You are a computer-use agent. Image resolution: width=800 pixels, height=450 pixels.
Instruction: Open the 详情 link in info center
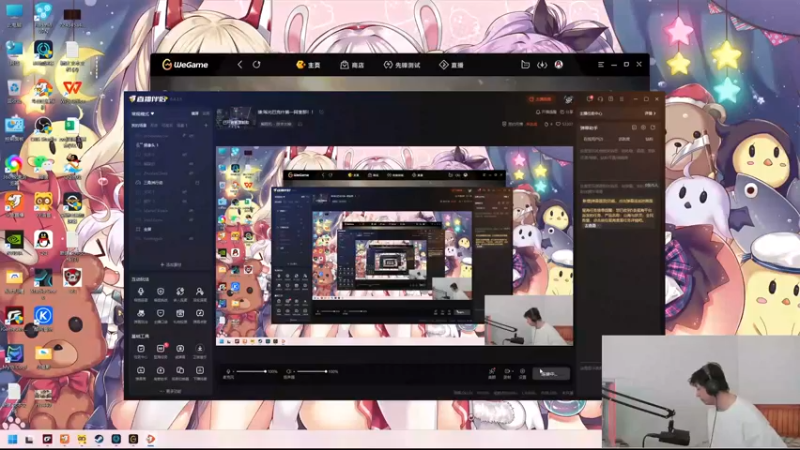(x=649, y=113)
